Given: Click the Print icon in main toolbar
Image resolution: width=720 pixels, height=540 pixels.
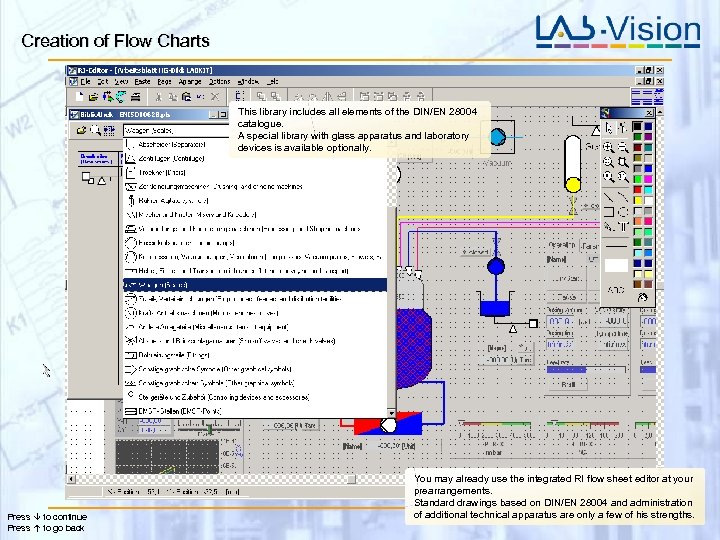Looking at the screenshot, I should coord(135,96).
